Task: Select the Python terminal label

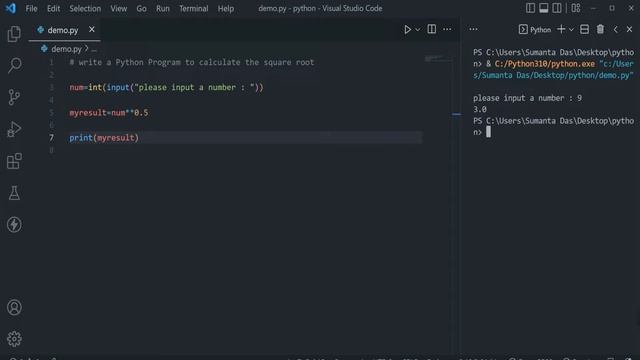Action: [x=535, y=29]
